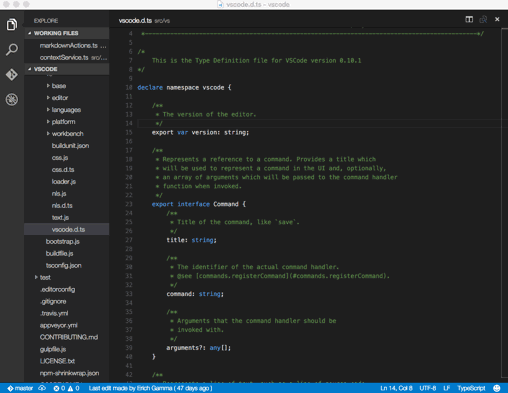Open contextService.ts working file
Image resolution: width=508 pixels, height=393 pixels.
[x=67, y=57]
